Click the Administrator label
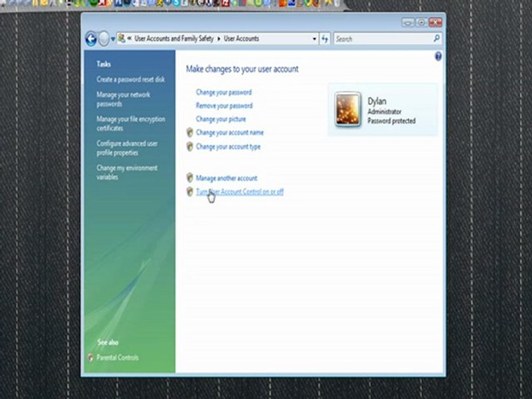The height and width of the screenshot is (399, 532). coord(385,111)
